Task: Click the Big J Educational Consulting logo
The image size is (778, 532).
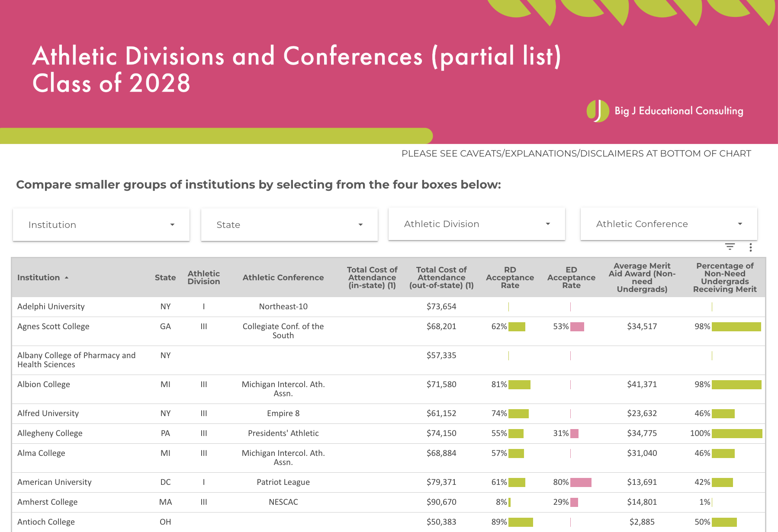Action: tap(665, 111)
